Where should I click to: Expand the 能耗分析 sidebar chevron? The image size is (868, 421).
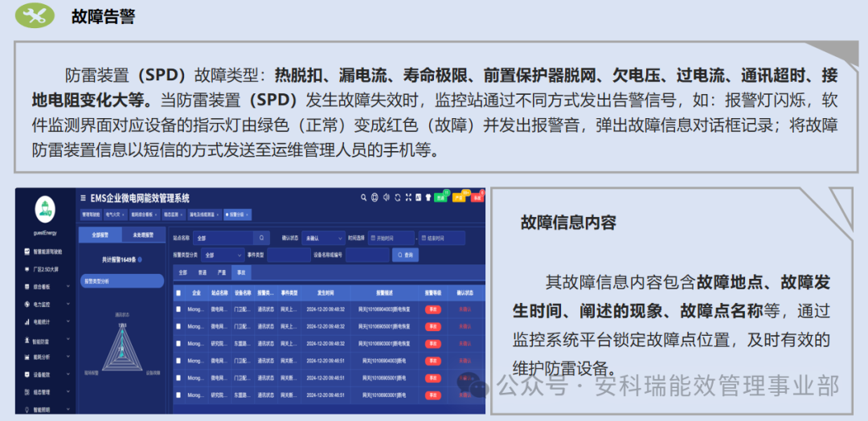68,357
